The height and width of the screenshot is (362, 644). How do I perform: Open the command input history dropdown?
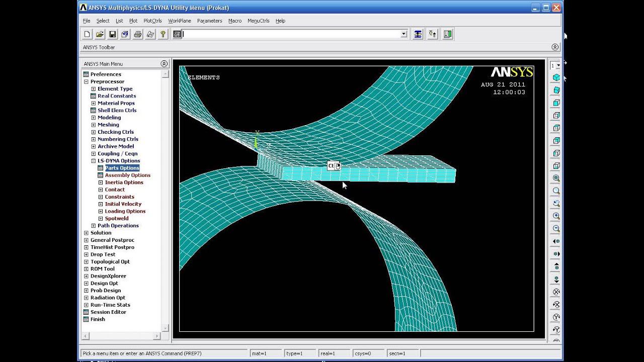coord(404,34)
